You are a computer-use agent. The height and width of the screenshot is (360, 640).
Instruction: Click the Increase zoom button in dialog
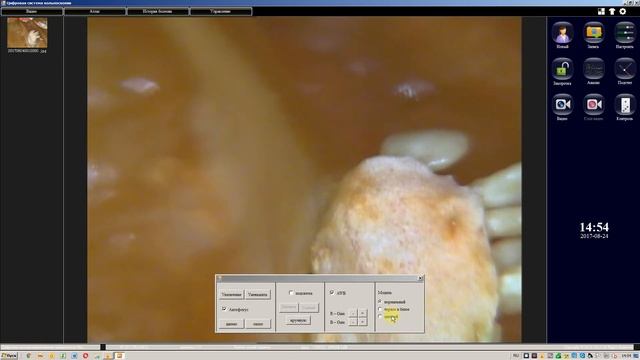click(231, 294)
